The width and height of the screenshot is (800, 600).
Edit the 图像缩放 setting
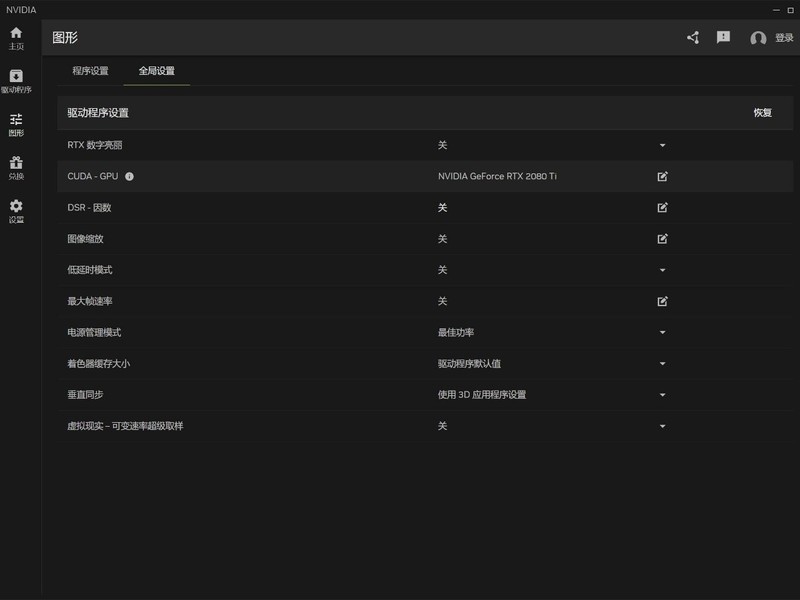[662, 239]
